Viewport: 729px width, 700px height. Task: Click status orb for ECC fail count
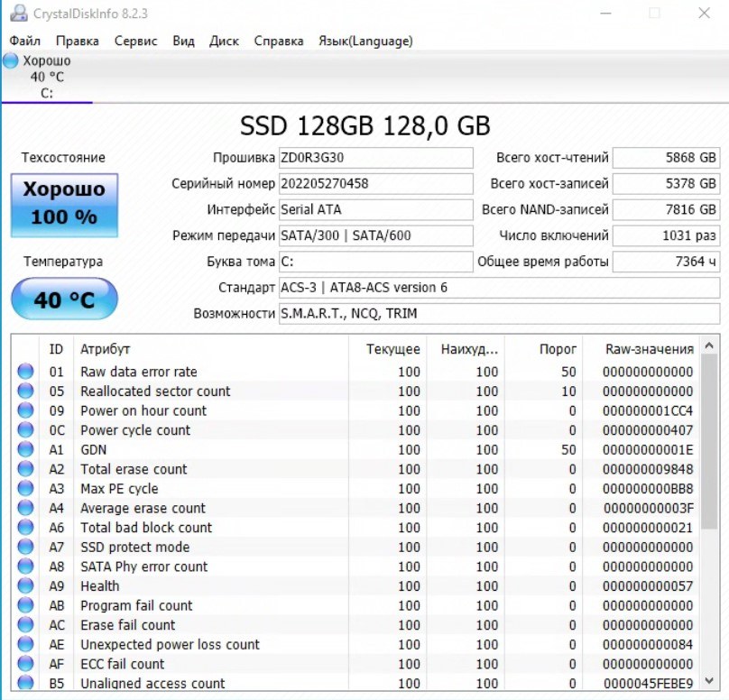(25, 664)
